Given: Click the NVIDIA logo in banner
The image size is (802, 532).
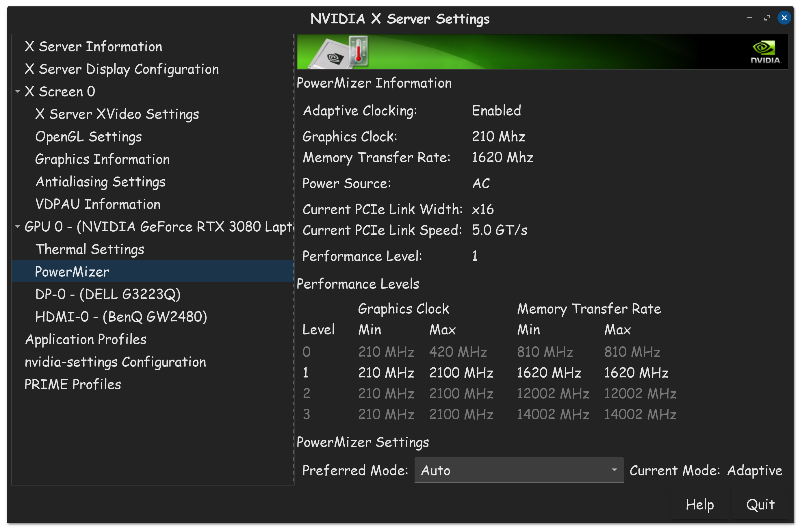Looking at the screenshot, I should tap(765, 52).
